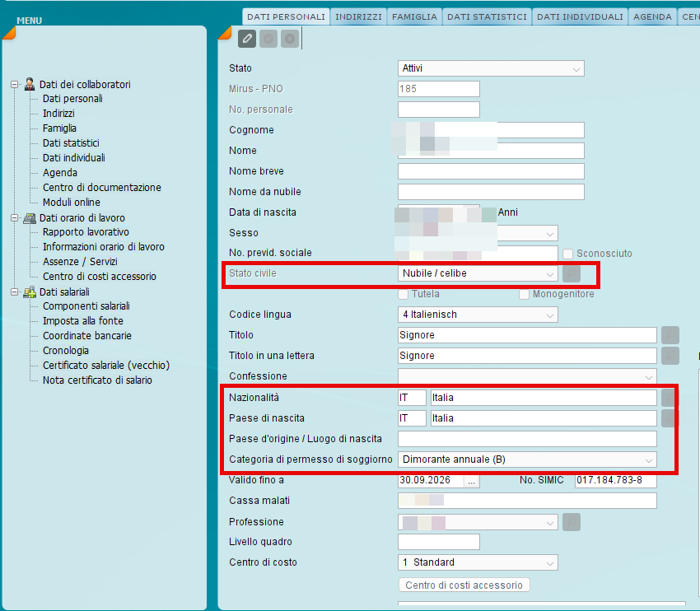Click the greyed checkmark save icon
The image size is (700, 611).
[x=268, y=39]
